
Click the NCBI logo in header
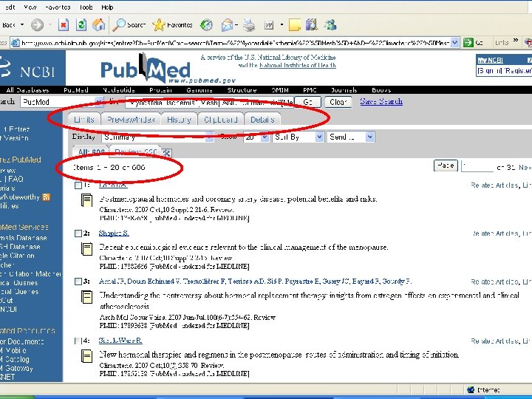pos(27,68)
